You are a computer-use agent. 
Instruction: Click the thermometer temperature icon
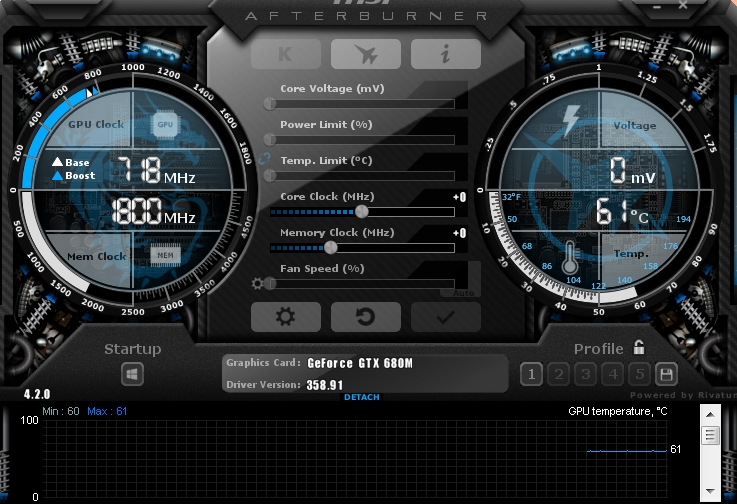pos(570,258)
